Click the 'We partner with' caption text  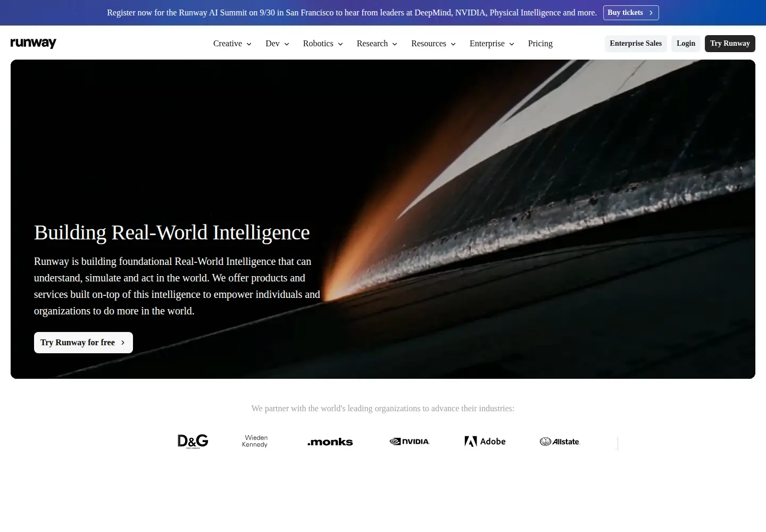point(383,409)
